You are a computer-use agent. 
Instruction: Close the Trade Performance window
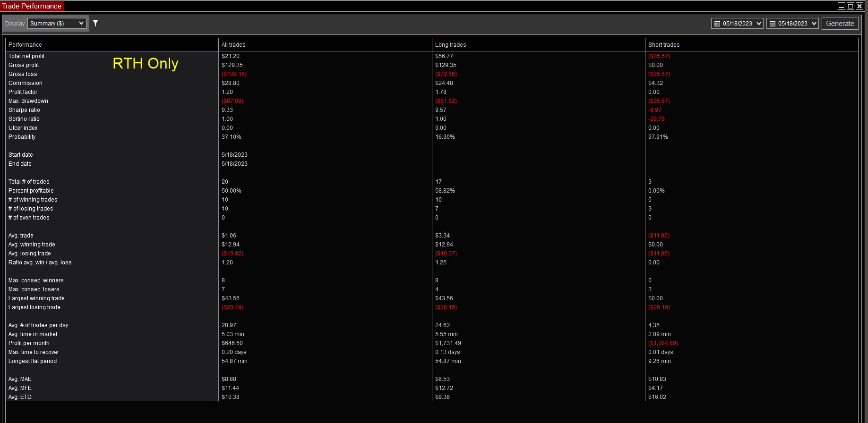pos(859,6)
